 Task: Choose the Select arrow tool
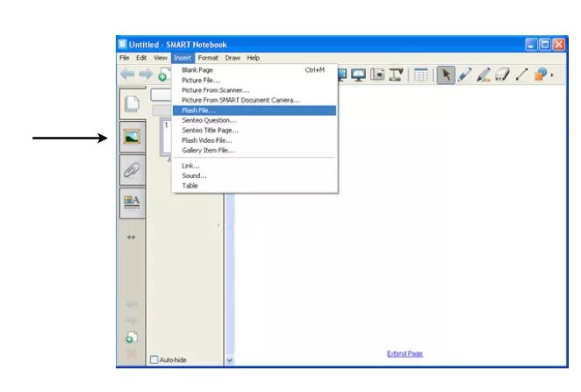(x=446, y=75)
